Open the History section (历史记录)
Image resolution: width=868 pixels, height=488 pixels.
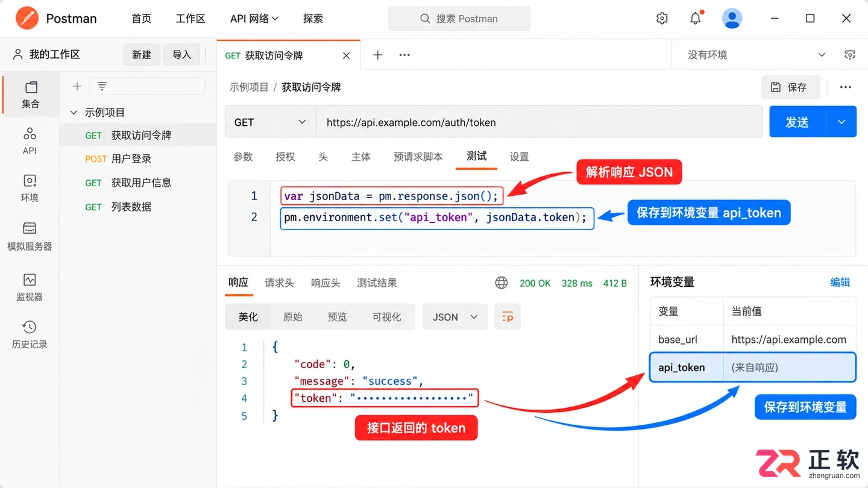pos(30,334)
